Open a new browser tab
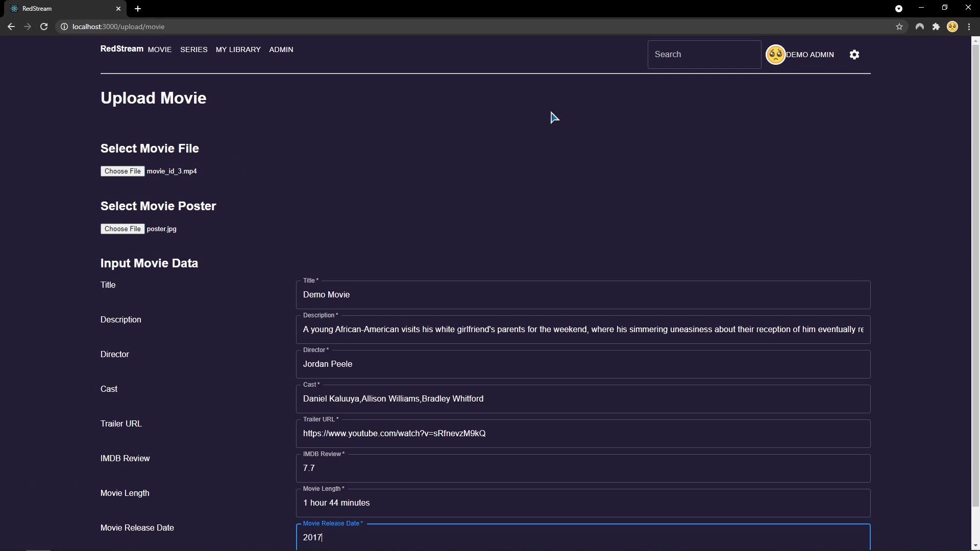 pos(138,9)
